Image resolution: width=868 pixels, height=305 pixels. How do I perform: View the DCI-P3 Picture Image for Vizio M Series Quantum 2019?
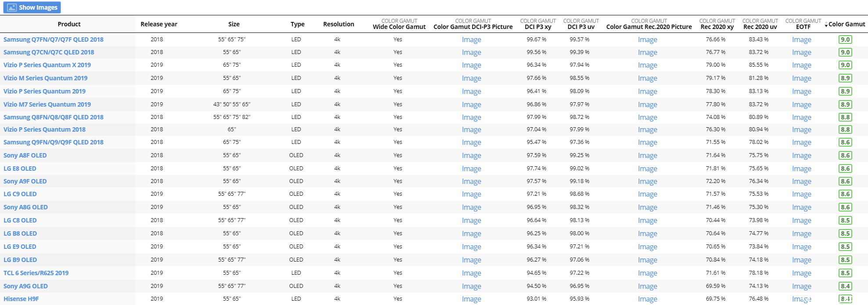click(x=472, y=78)
